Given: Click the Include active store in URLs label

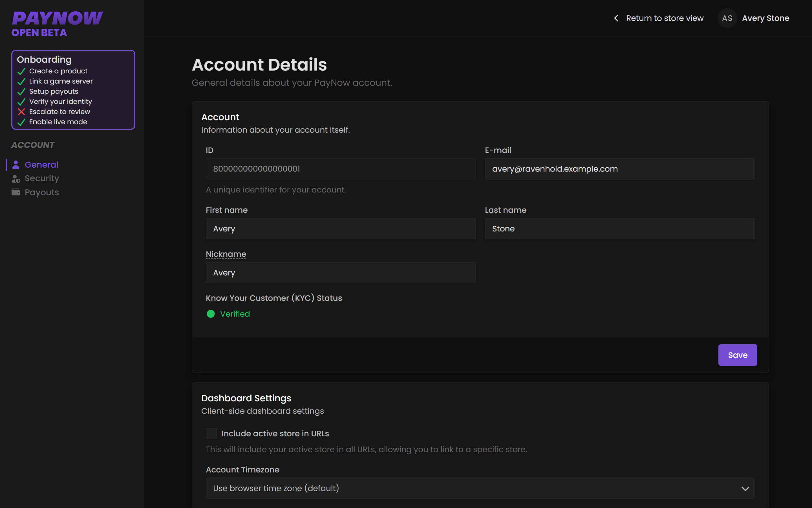Looking at the screenshot, I should click(275, 434).
